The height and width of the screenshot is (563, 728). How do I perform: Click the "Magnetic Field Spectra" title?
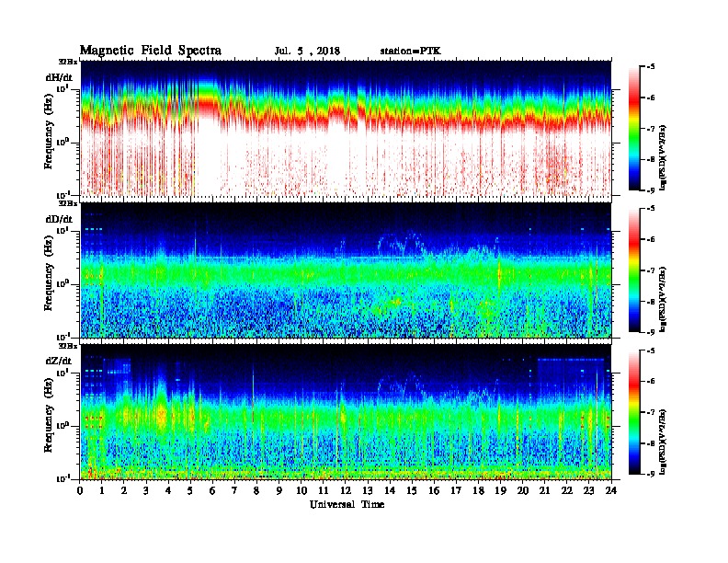[x=151, y=51]
